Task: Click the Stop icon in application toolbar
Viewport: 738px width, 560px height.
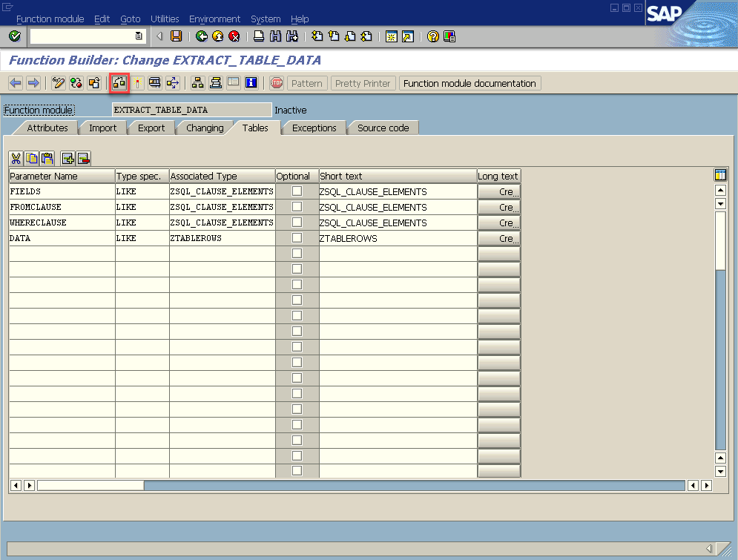Action: 277,83
